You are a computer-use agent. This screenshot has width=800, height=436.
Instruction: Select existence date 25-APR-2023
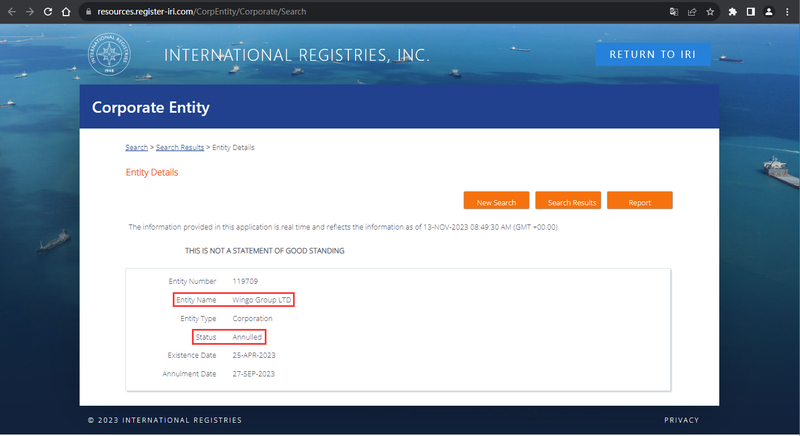click(254, 355)
